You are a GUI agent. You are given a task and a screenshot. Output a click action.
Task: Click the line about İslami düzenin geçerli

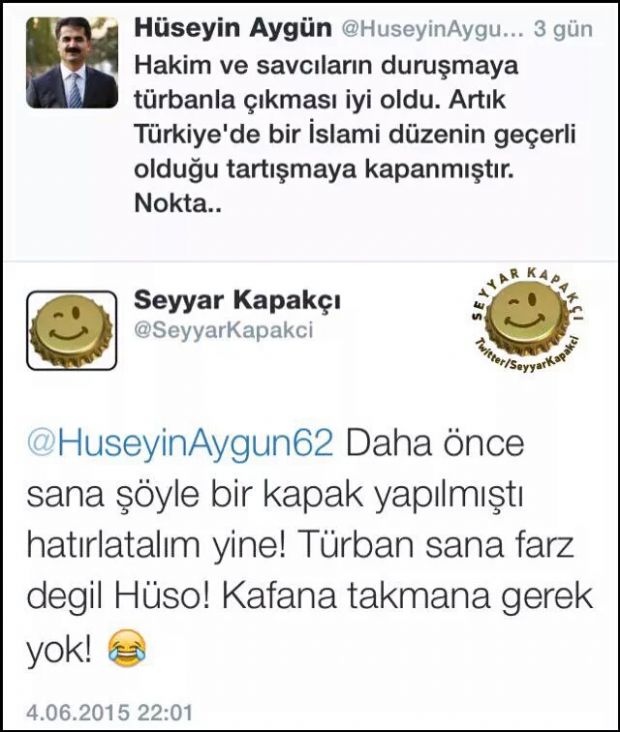[355, 134]
